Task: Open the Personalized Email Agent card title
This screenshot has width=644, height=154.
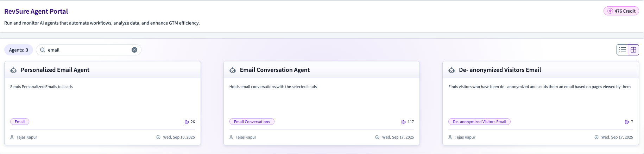Action: pyautogui.click(x=55, y=70)
